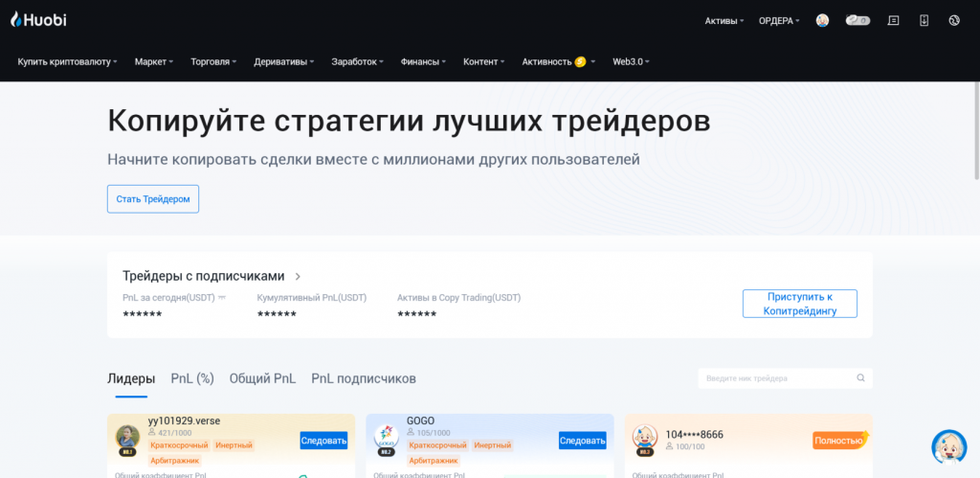Click Инертный tag on yy101929.verse card
Screen dimensions: 980x478
click(x=234, y=445)
